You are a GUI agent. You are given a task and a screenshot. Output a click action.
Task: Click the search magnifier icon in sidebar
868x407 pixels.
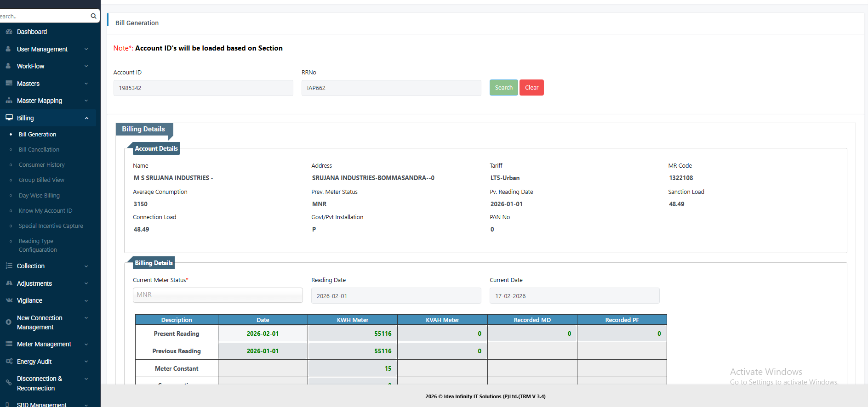93,16
